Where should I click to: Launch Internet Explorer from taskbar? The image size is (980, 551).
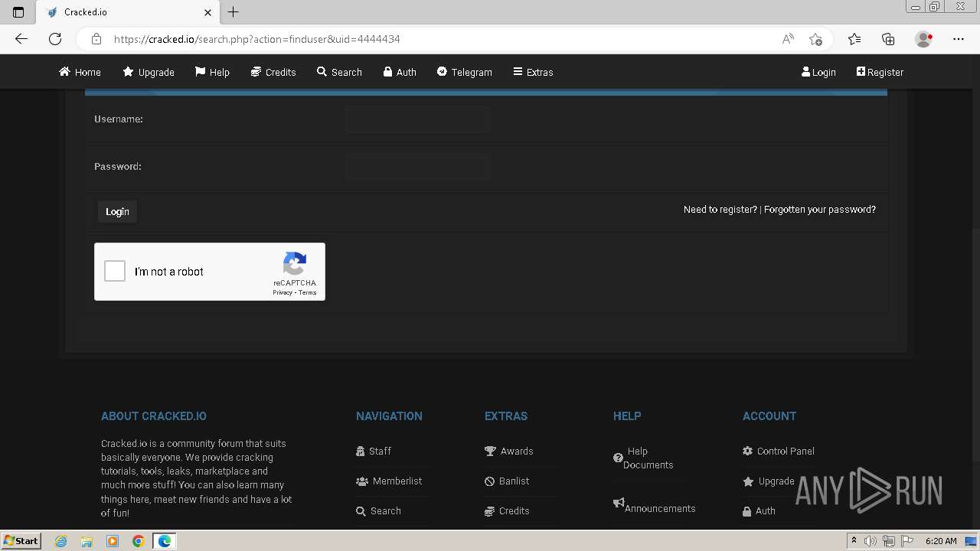pos(61,541)
